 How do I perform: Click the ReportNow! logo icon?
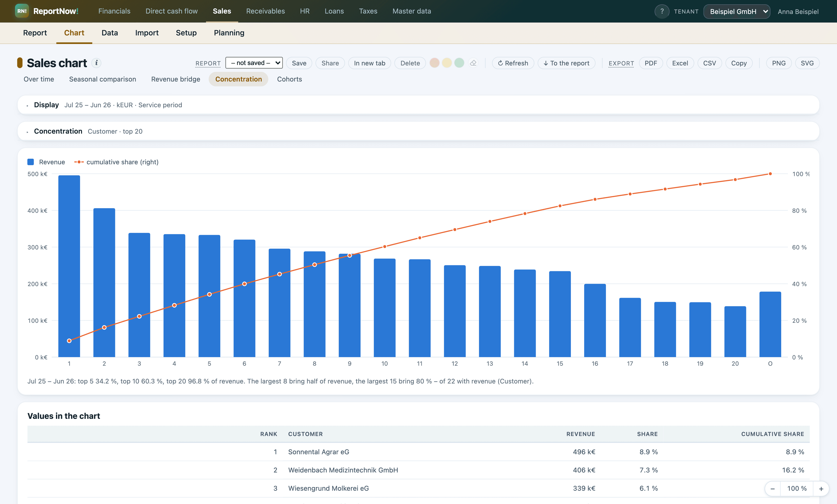coord(22,11)
